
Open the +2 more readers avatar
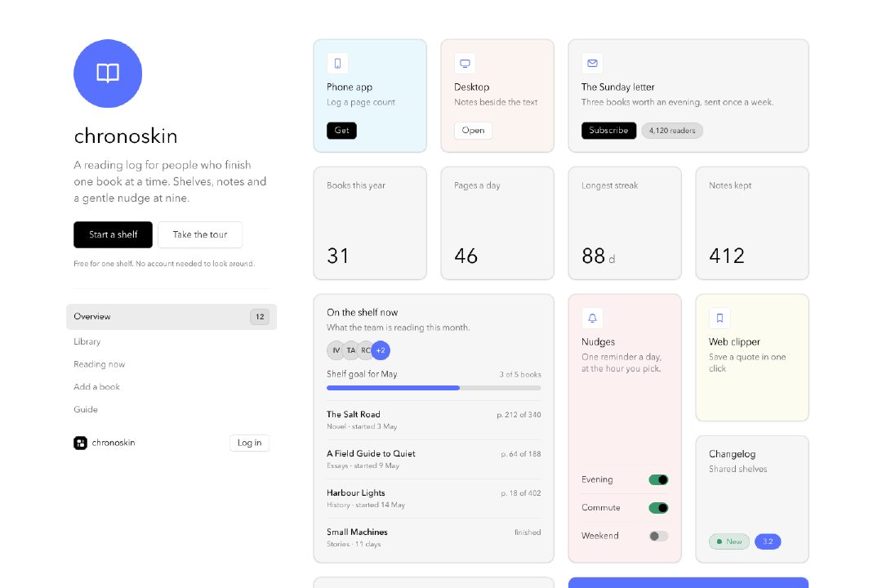click(381, 350)
